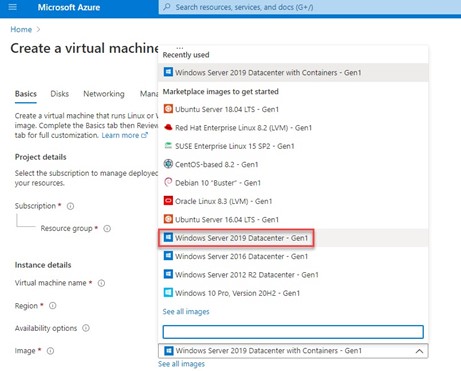This screenshot has width=461, height=371.
Task: Open See all images link inside dropdown list
Action: pyautogui.click(x=186, y=312)
